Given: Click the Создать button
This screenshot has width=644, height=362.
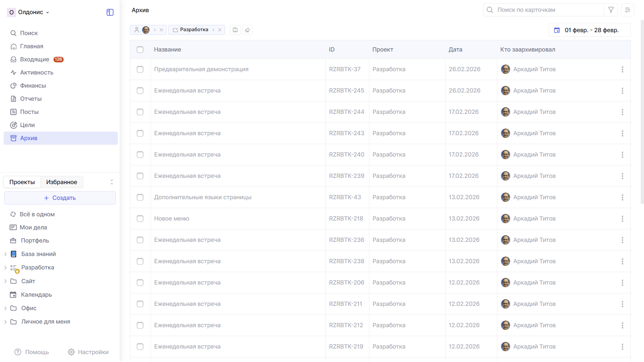Looking at the screenshot, I should [60, 198].
